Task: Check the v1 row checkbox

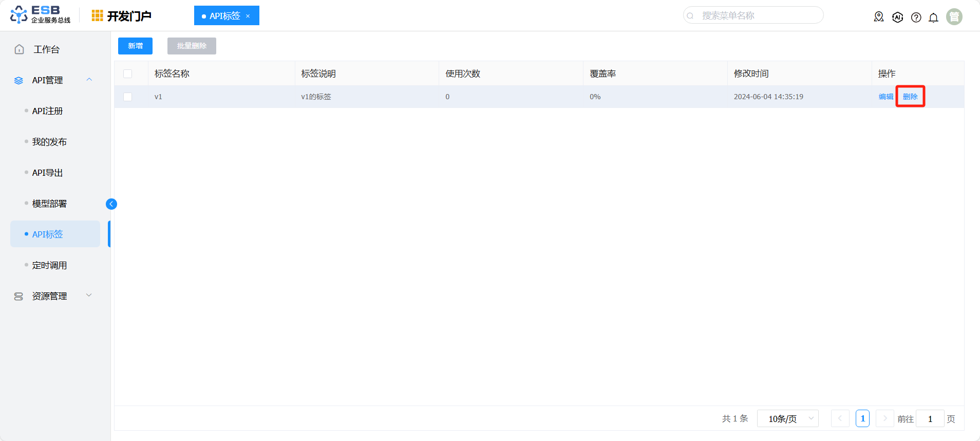Action: [x=128, y=97]
